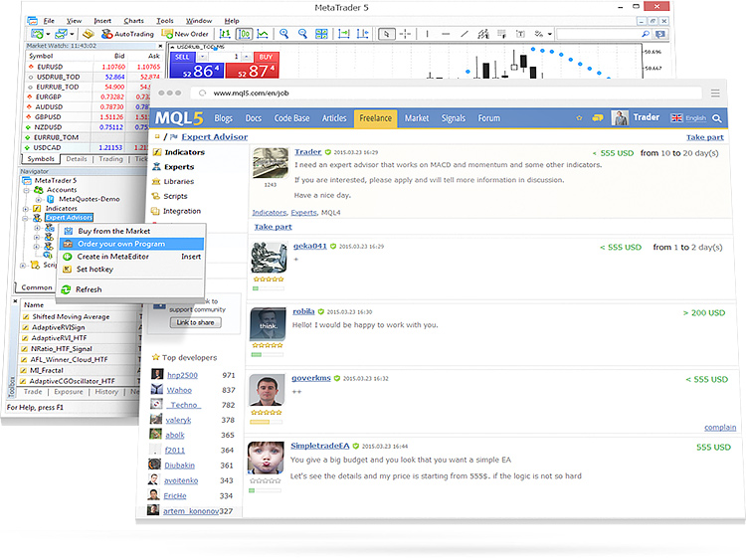The height and width of the screenshot is (560, 746).
Task: Choose Refresh in the context menu
Action: [131, 289]
